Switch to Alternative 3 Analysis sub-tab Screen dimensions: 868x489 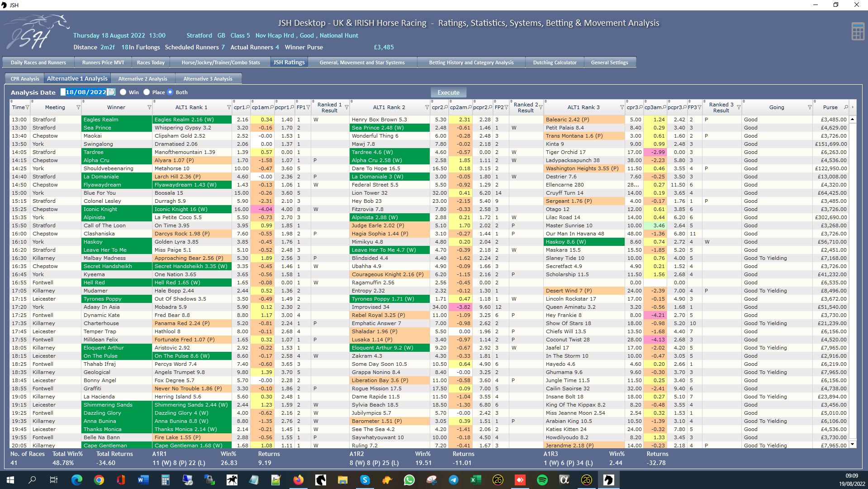pos(208,79)
